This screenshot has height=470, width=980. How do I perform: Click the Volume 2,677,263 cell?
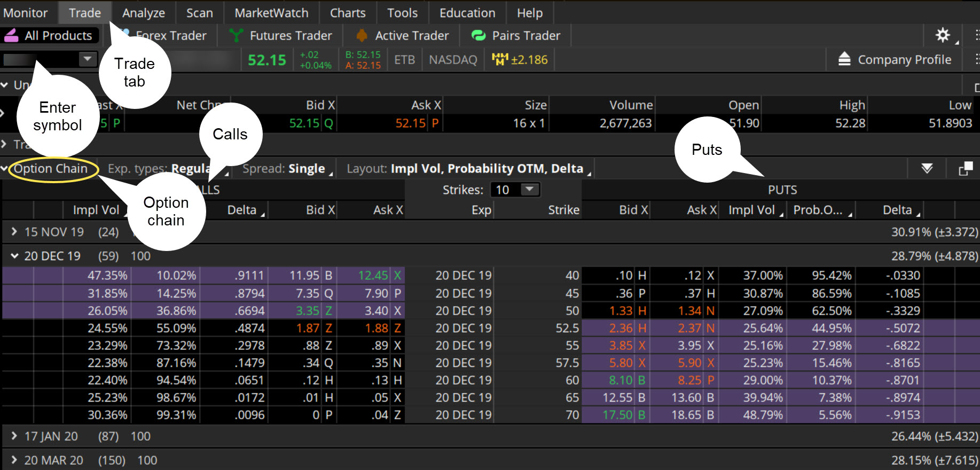pos(625,123)
